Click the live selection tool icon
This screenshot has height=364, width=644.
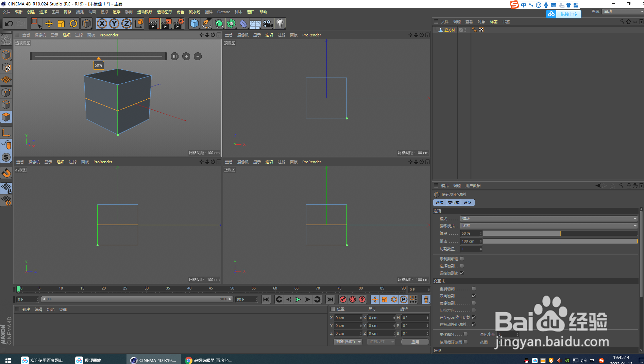tap(36, 23)
